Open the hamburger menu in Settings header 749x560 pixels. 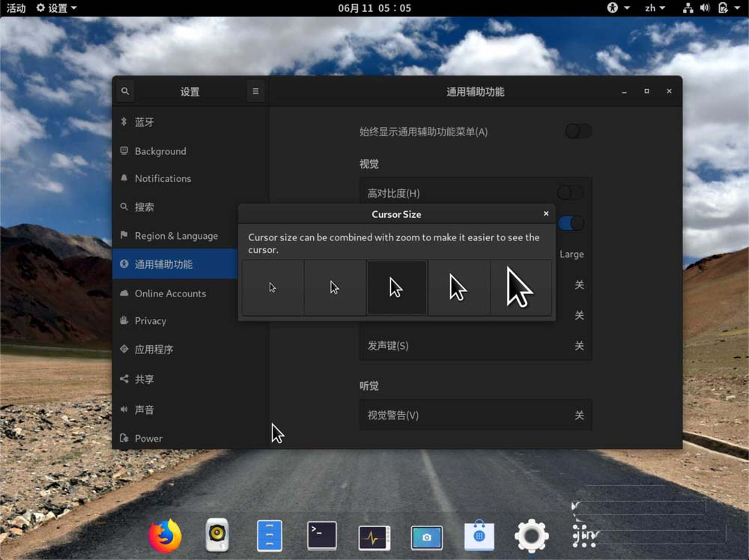tap(255, 91)
